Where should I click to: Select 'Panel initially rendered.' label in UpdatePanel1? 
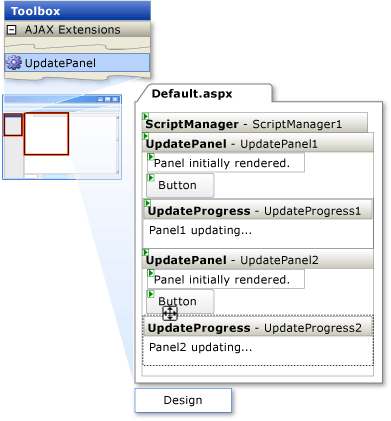pos(226,163)
